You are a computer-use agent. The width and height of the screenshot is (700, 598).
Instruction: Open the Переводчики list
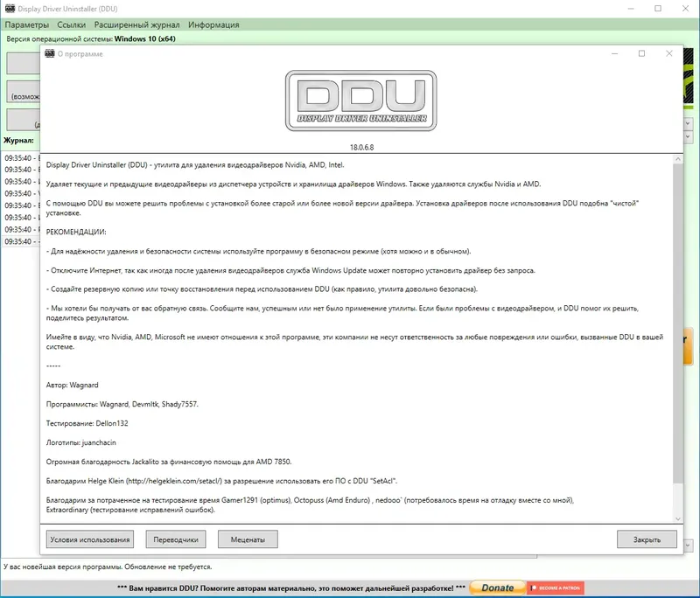[x=176, y=539]
